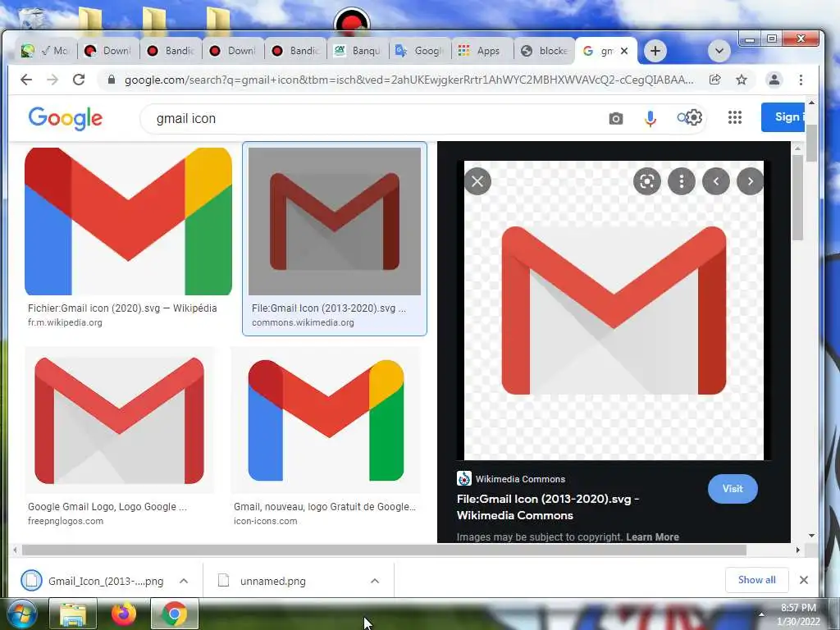Image resolution: width=840 pixels, height=630 pixels.
Task: Click the Visit button
Action: click(x=733, y=489)
